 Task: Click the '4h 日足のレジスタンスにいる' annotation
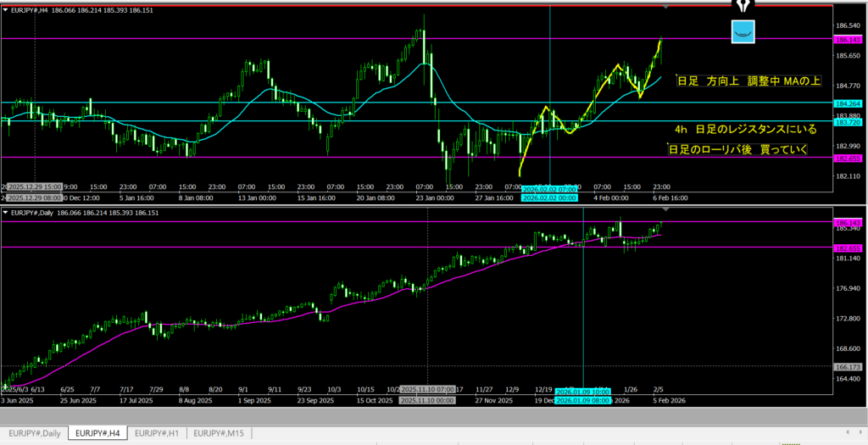(745, 130)
